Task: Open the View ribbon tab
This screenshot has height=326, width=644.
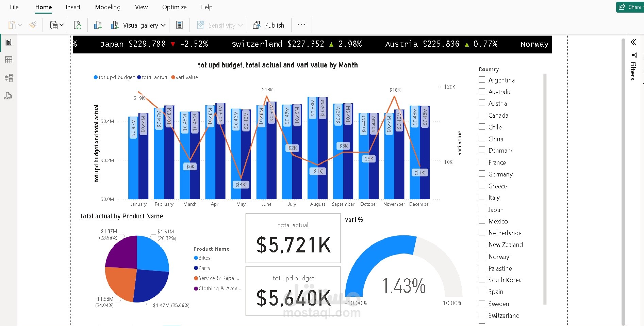Action: pos(141,7)
